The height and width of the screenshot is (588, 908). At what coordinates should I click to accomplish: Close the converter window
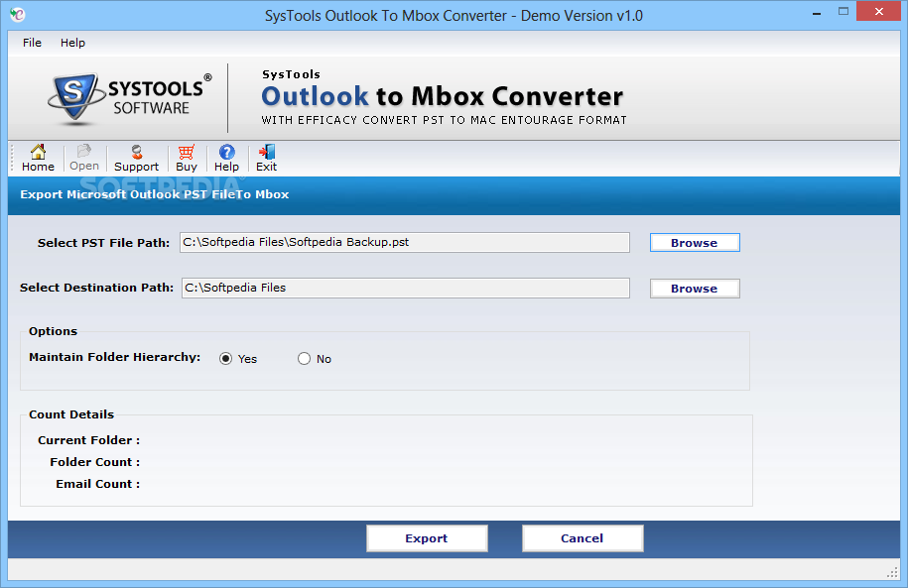[878, 12]
